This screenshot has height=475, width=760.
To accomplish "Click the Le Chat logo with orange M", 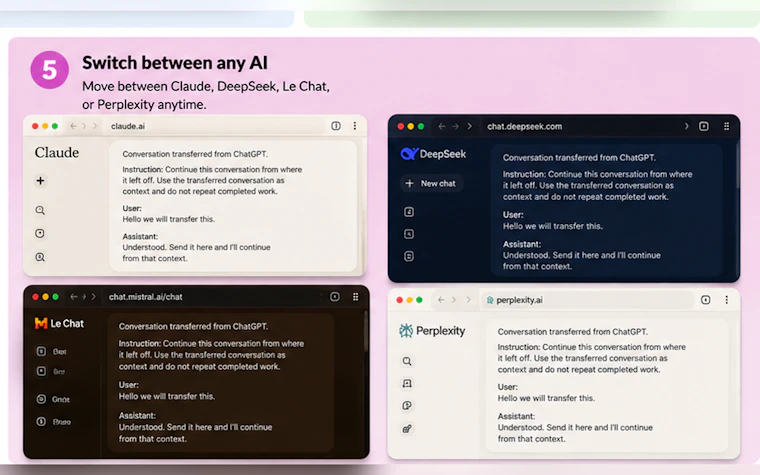I will tap(59, 323).
